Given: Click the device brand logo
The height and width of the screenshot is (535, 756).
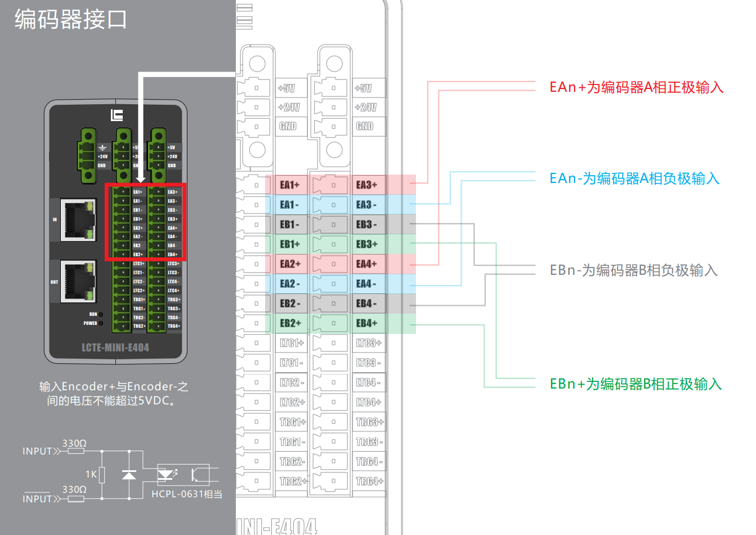Looking at the screenshot, I should click(x=117, y=115).
